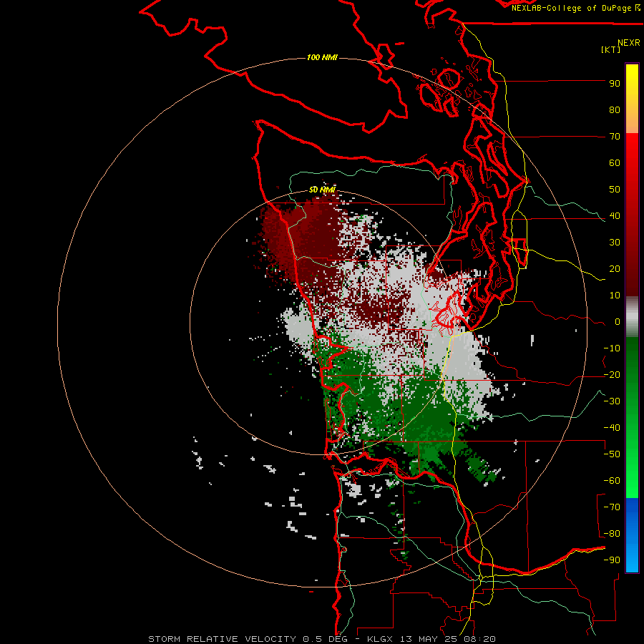The image size is (644, 644).
Task: Click the NEXLAB-College of DuPage credit text
Action: 571,8
